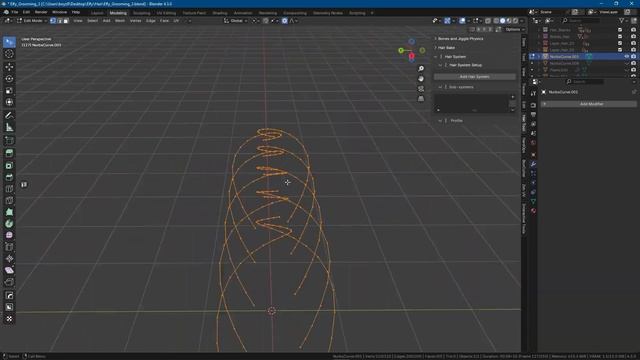Select the Annotate tool
This screenshot has height=360, width=640.
pyautogui.click(x=9, y=116)
